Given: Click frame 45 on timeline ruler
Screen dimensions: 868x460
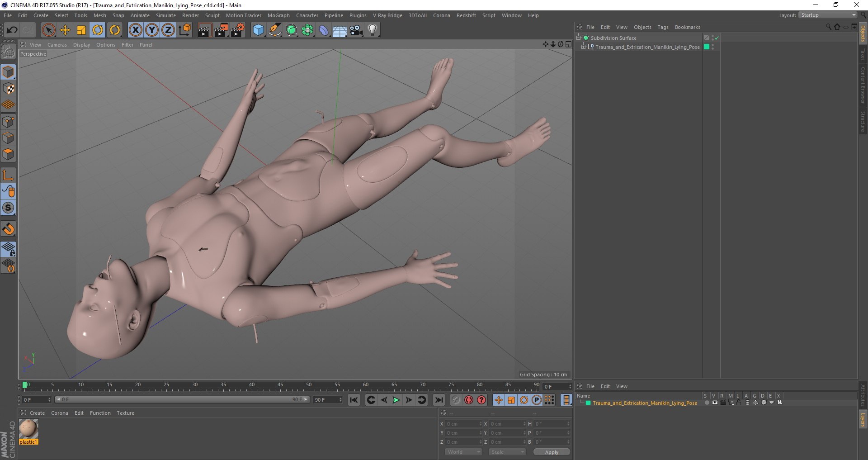Looking at the screenshot, I should tap(280, 385).
